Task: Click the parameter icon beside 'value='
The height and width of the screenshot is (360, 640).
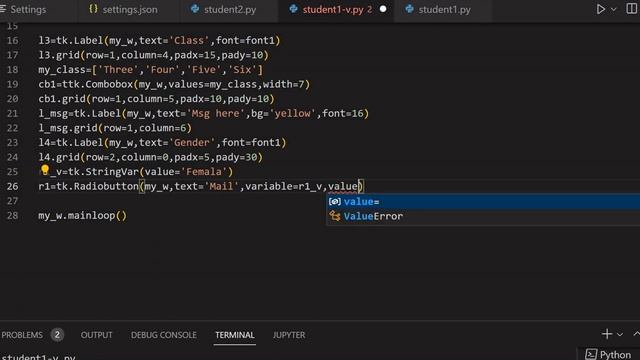Action: [335, 202]
